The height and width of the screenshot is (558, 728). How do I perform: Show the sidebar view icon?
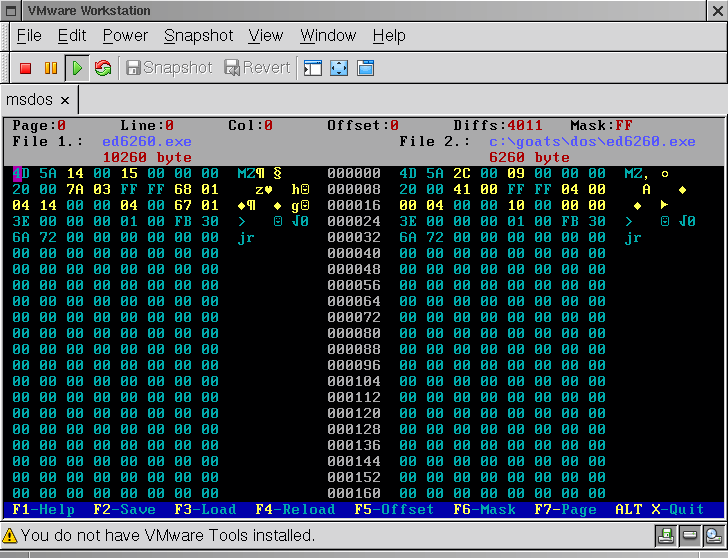(313, 68)
